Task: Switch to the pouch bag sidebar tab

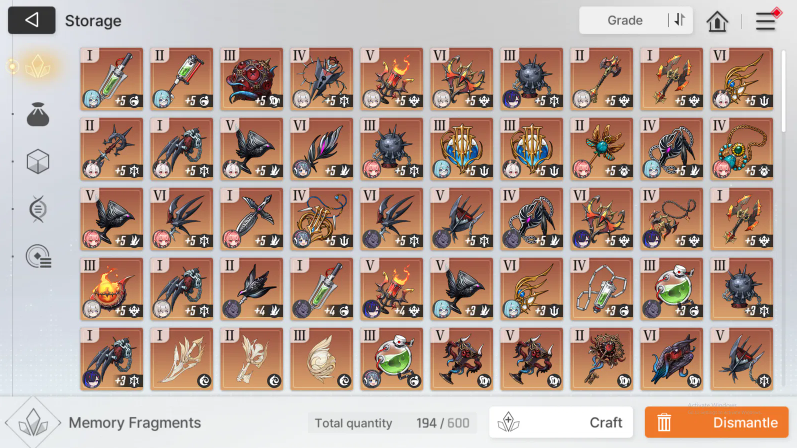Action: [x=38, y=114]
